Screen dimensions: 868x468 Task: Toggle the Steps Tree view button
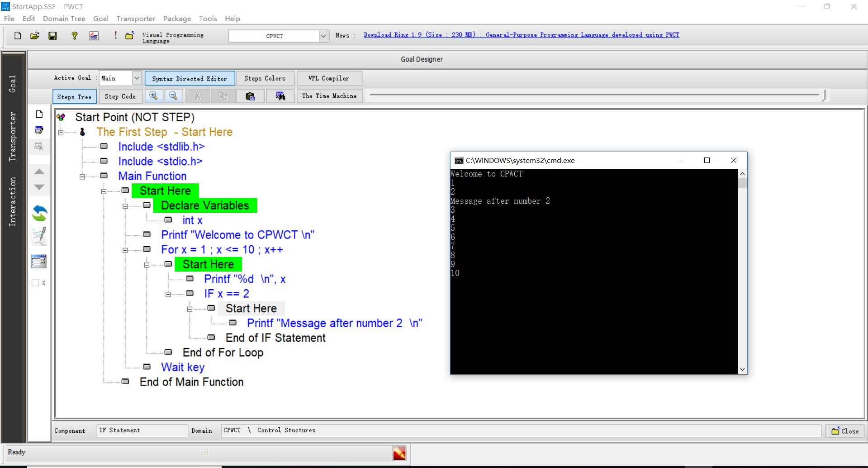[x=75, y=96]
